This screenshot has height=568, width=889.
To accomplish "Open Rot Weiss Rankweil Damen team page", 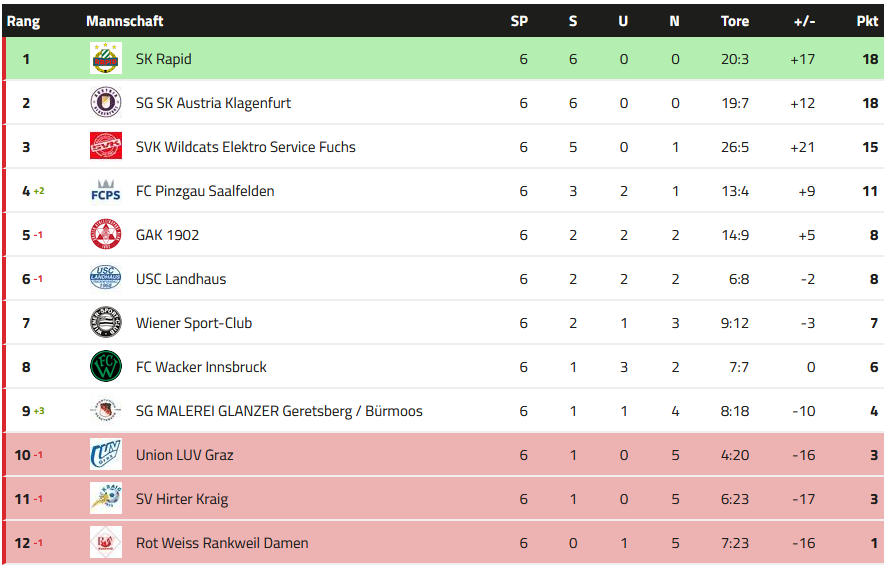I will click(x=222, y=543).
